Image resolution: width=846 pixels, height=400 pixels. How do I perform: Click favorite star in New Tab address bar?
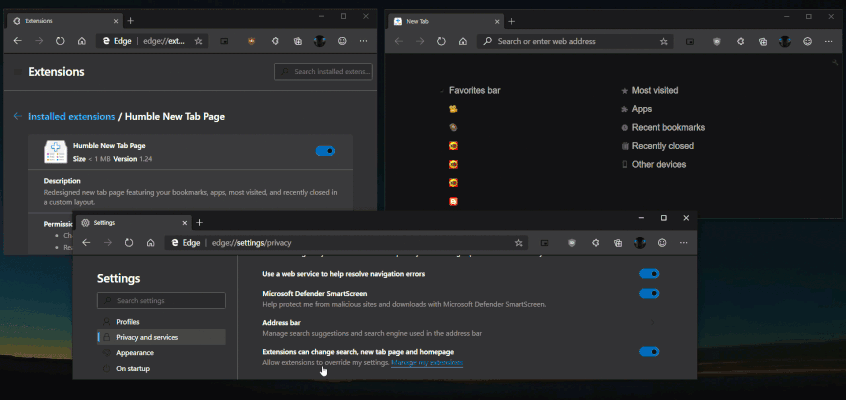[x=664, y=41]
